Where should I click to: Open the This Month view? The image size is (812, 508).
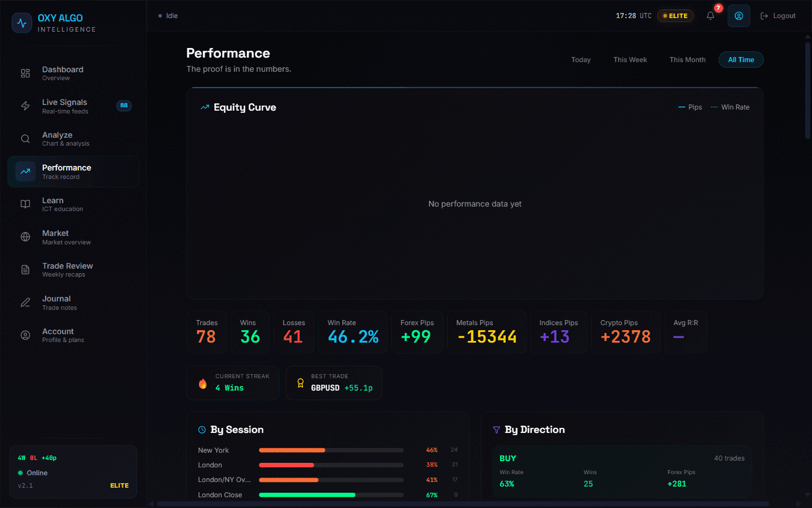point(687,59)
